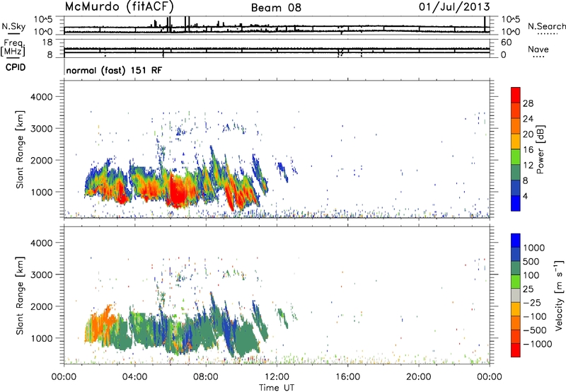Click the 'normal (fast) 151 RF' text
Image resolution: width=566 pixels, height=392 pixels.
pyautogui.click(x=114, y=70)
